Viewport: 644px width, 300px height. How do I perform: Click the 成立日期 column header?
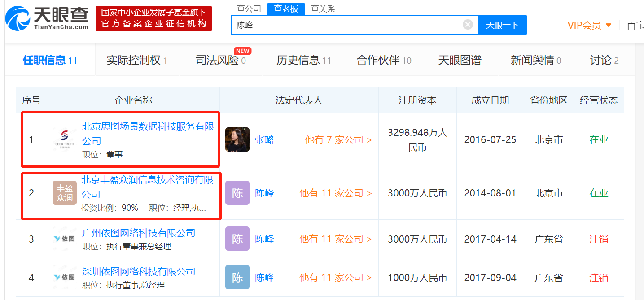[490, 100]
